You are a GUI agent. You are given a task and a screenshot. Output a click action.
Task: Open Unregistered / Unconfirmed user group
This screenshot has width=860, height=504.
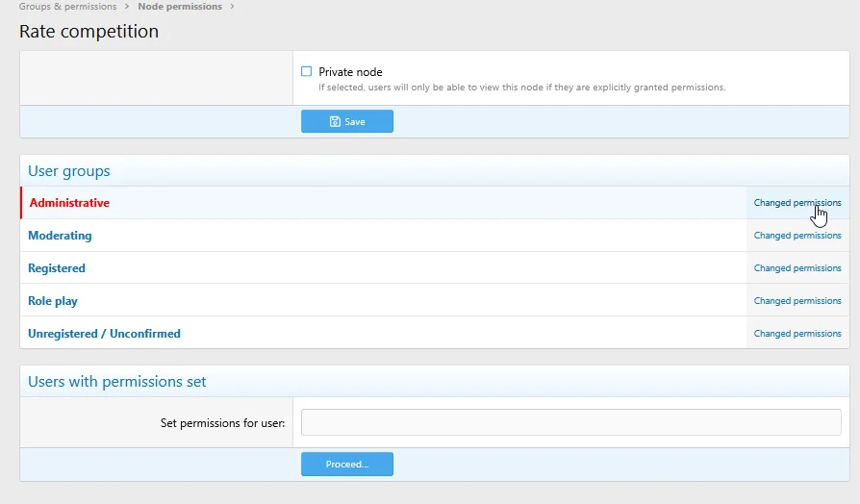coord(104,334)
